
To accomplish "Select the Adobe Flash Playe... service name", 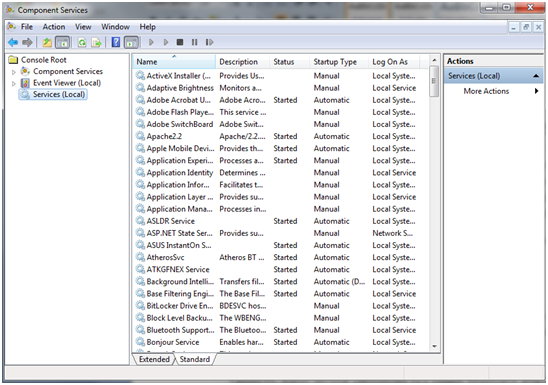I will [180, 112].
